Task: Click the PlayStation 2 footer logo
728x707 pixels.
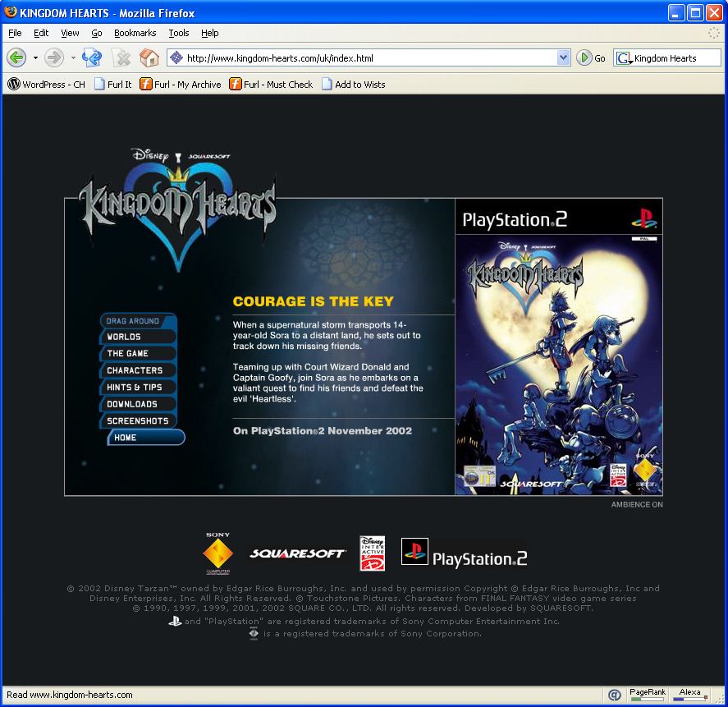Action: point(465,553)
